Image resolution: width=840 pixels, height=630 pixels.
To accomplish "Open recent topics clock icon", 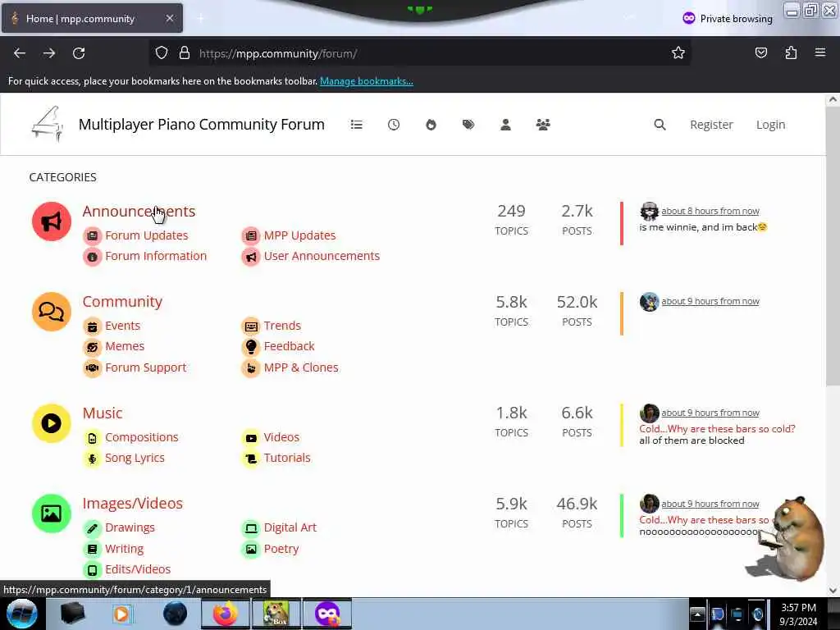I will click(x=394, y=125).
